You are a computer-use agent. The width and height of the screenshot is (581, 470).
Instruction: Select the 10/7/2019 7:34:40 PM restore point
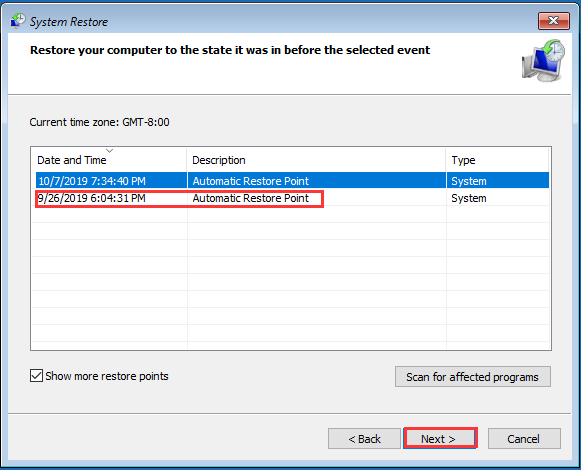point(292,181)
